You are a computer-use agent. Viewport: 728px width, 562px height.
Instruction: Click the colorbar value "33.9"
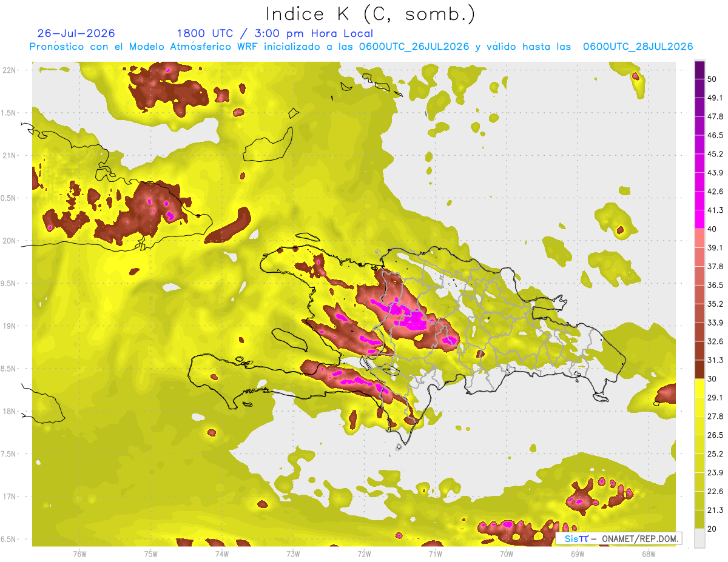click(715, 323)
